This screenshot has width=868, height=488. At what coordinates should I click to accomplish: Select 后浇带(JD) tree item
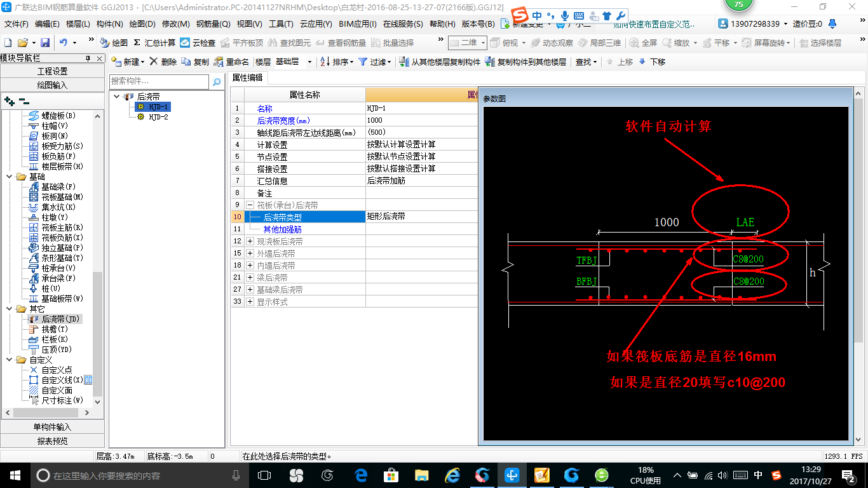pyautogui.click(x=61, y=319)
